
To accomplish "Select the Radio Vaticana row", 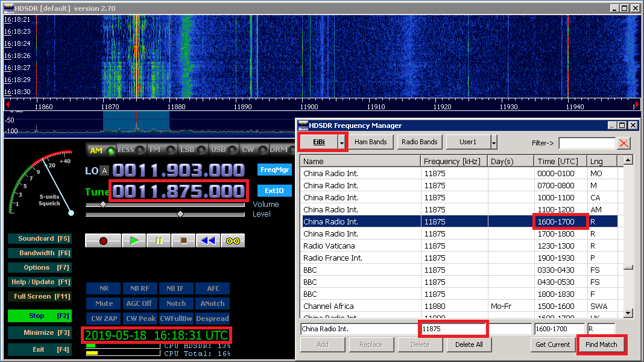I will [460, 246].
